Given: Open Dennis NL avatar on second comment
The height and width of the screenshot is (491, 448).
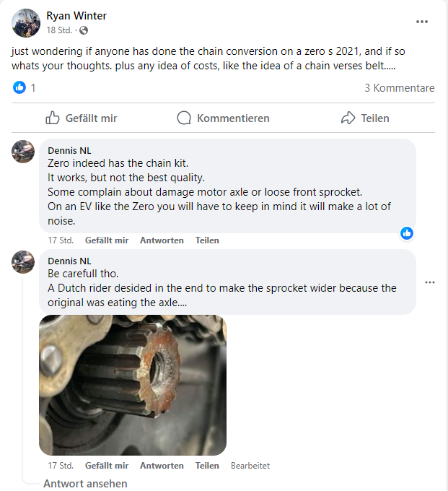Looking at the screenshot, I should (23, 262).
